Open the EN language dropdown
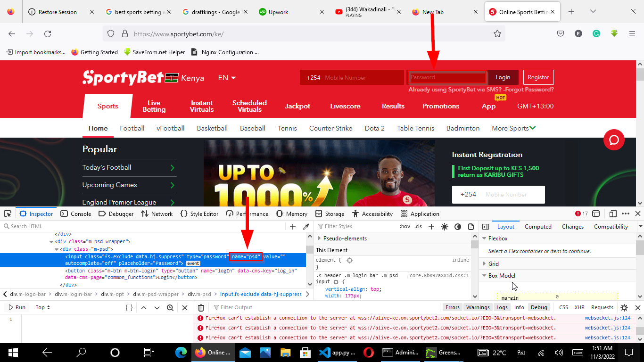 [227, 78]
